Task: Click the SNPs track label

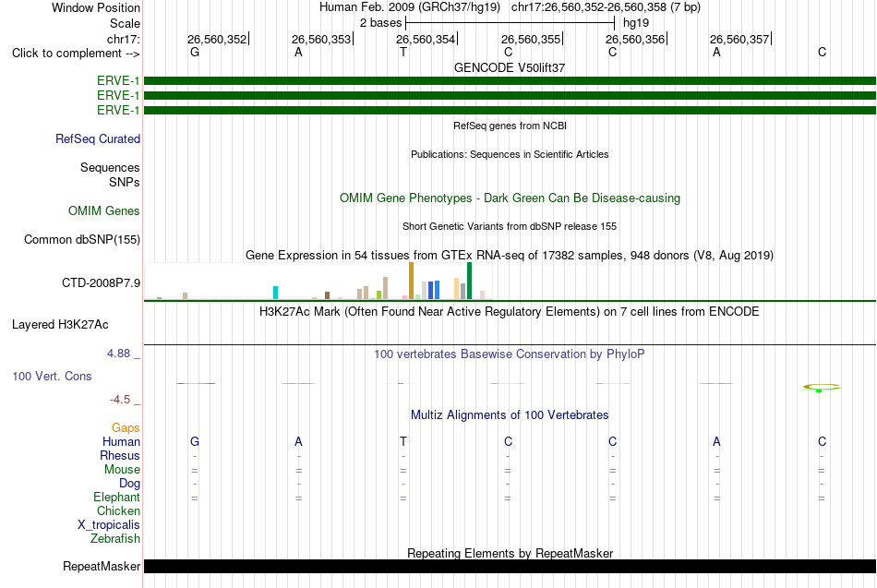Action: [x=125, y=182]
